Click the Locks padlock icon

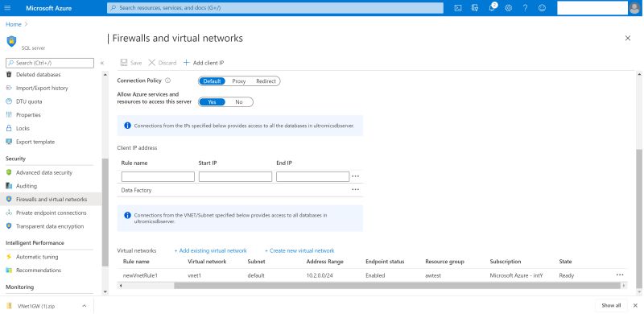pyautogui.click(x=9, y=128)
